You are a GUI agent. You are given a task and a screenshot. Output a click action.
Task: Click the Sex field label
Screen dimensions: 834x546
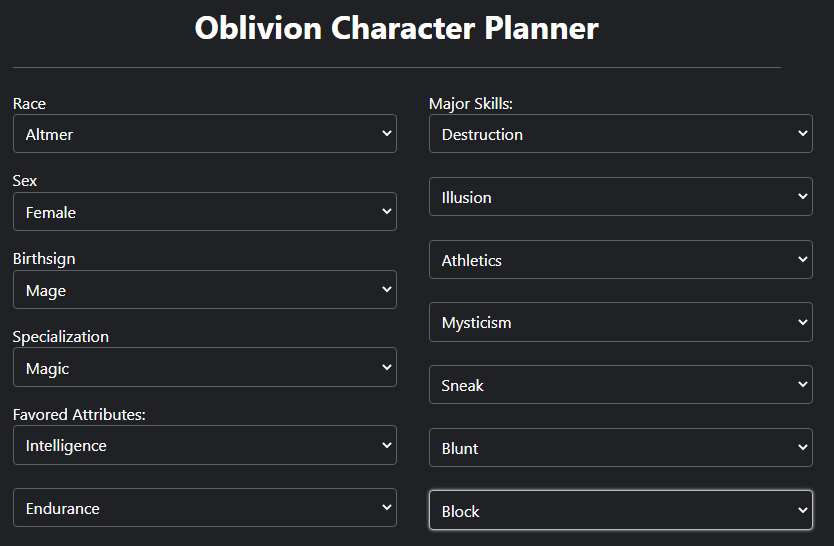25,181
